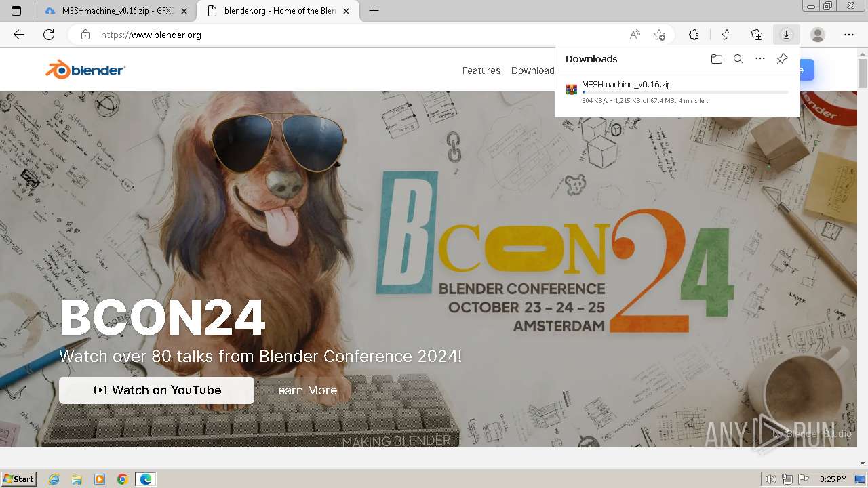Pin the Downloads panel

782,59
